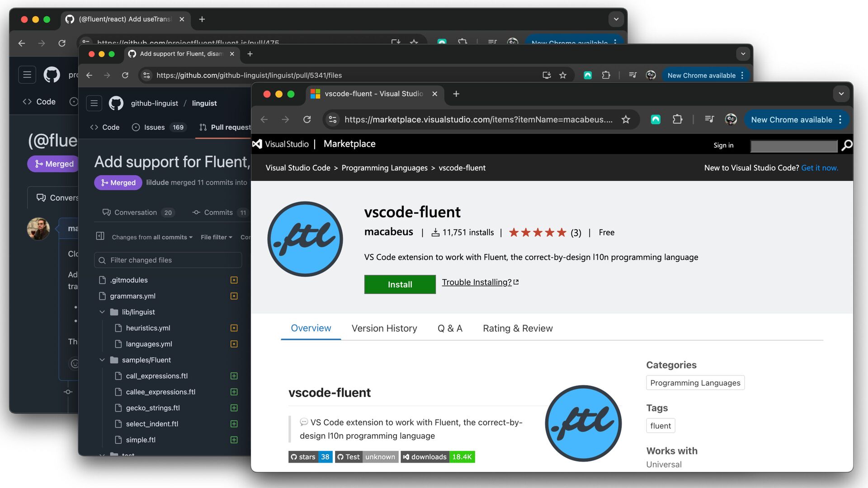Reload the marketplace page
Screen dimensions: 868x488
click(x=307, y=120)
